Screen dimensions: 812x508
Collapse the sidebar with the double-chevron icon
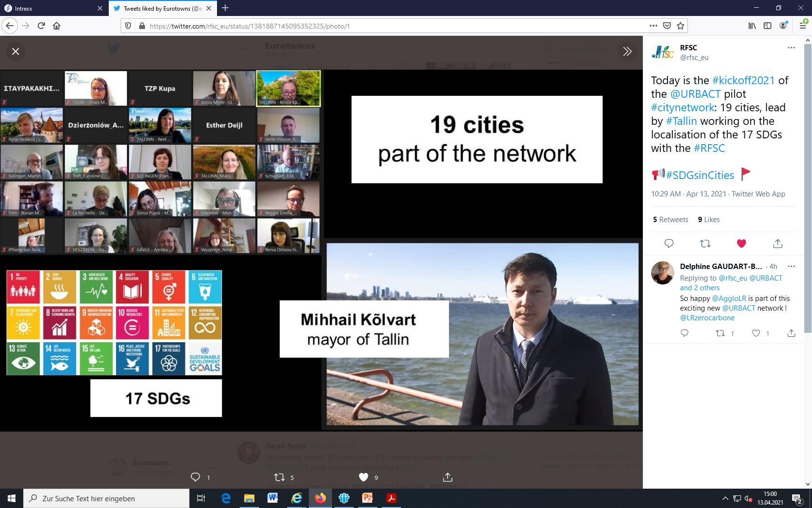[627, 51]
